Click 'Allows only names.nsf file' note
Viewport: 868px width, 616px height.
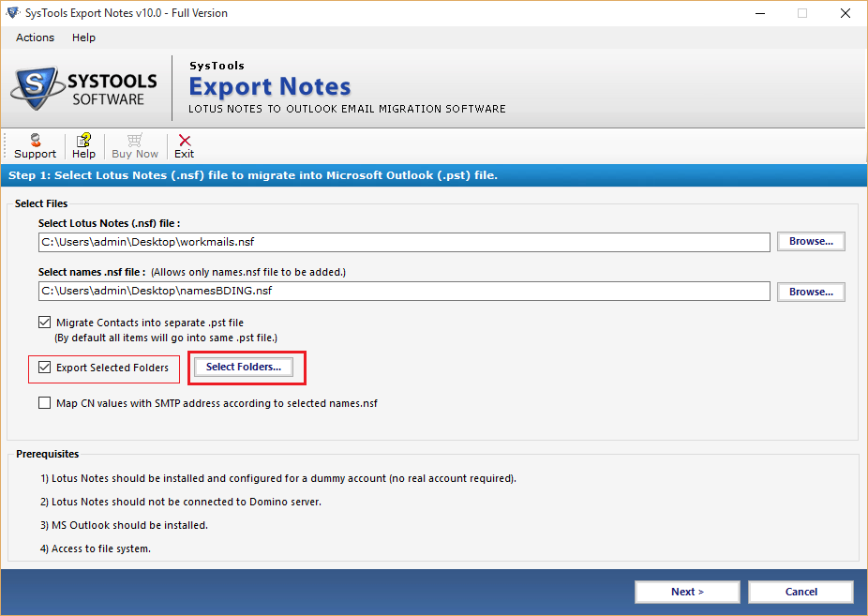(248, 272)
